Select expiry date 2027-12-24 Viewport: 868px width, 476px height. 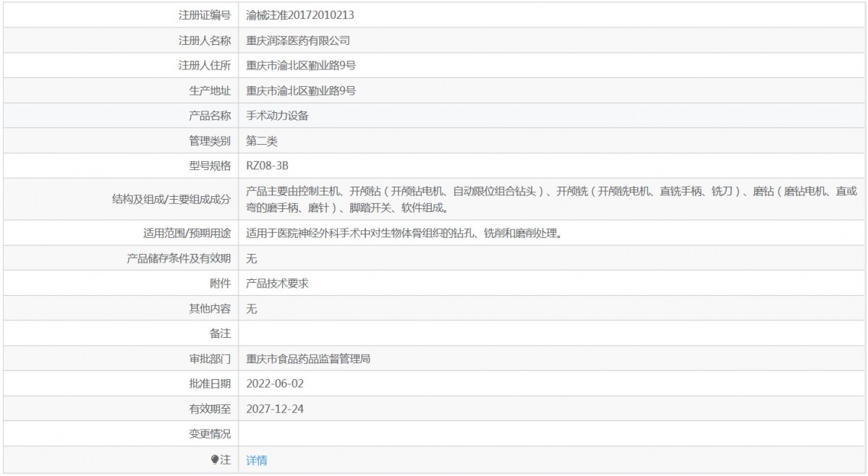pos(273,409)
